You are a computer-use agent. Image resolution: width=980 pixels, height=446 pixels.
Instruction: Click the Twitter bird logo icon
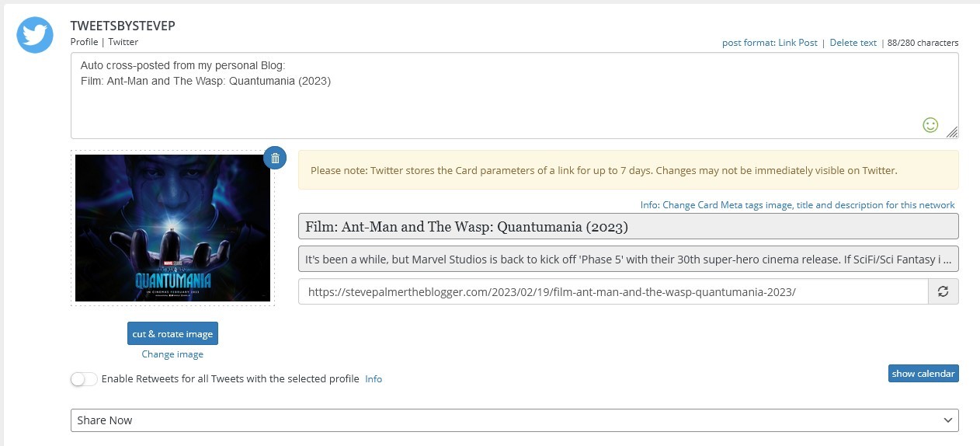pos(35,35)
